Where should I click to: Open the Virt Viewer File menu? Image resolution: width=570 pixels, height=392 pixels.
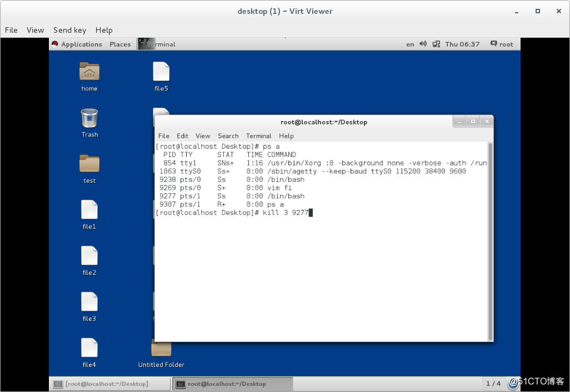(x=11, y=30)
